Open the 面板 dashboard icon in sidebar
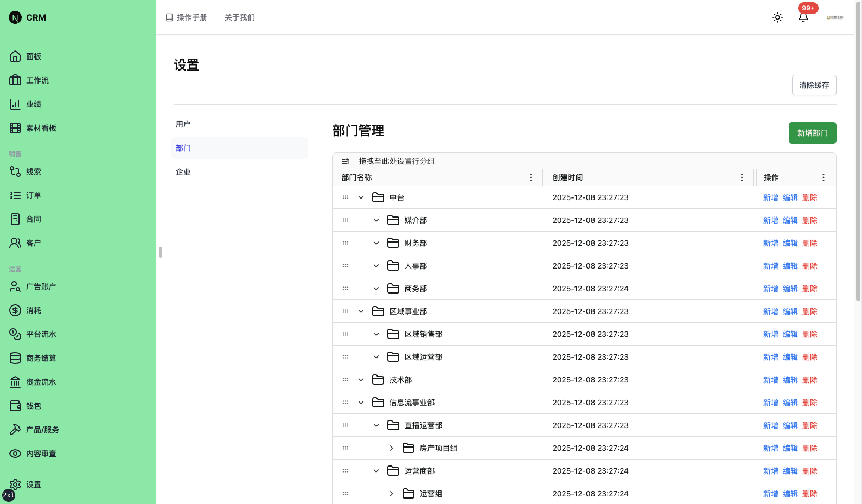Viewport: 862px width, 504px height. 15,56
